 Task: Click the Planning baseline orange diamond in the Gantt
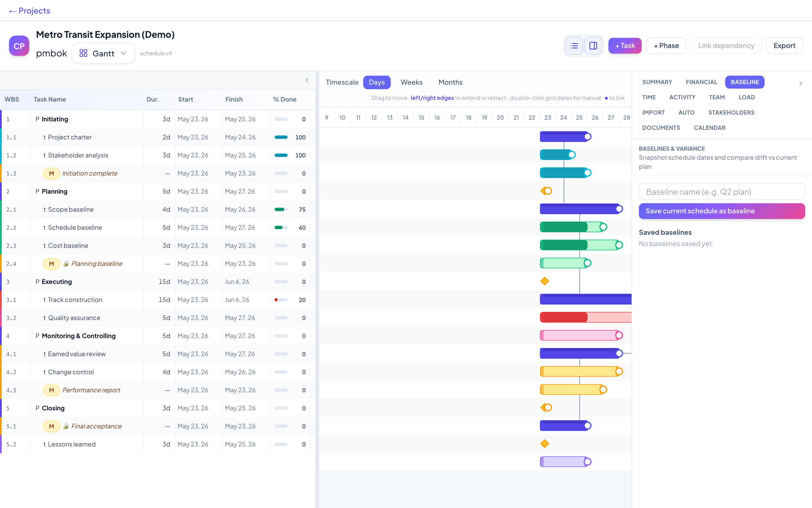(545, 281)
